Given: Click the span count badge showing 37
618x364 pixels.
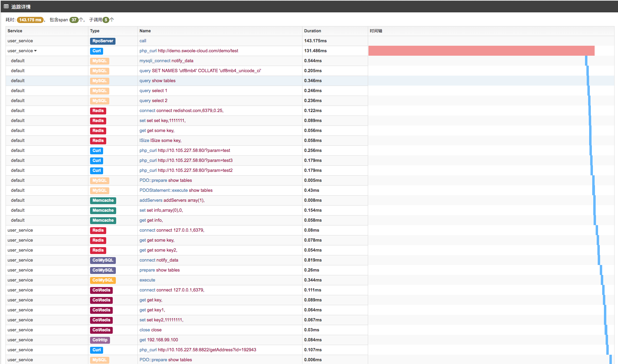Looking at the screenshot, I should coord(74,20).
